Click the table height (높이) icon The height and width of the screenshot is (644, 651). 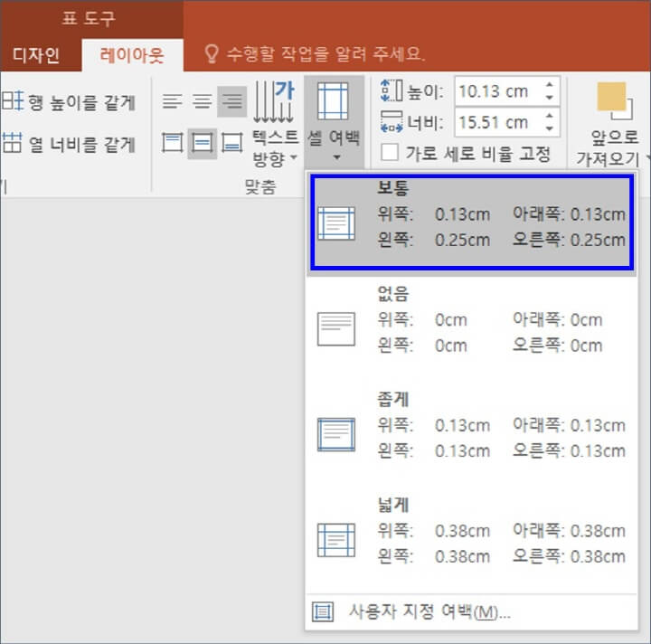pyautogui.click(x=392, y=91)
